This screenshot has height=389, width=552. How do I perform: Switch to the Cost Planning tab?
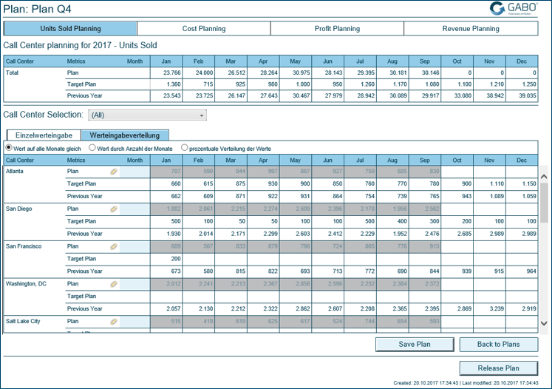pyautogui.click(x=204, y=29)
